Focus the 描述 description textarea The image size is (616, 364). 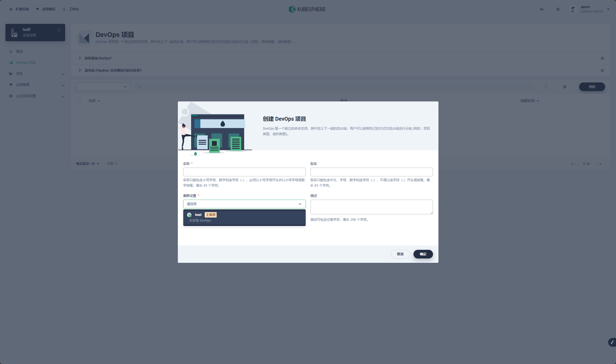372,207
